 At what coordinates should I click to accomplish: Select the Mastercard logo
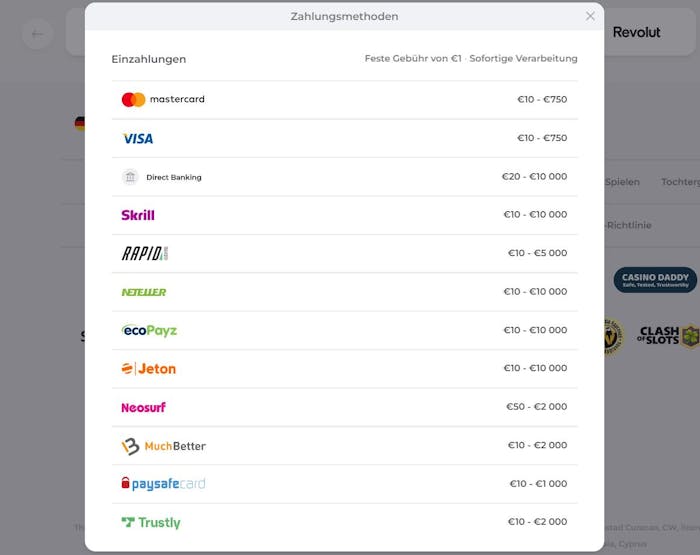tap(163, 99)
